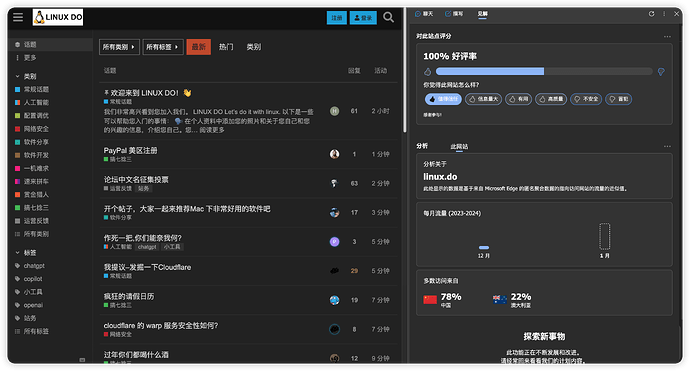690x371 pixels.
Task: Switch to the 热门 topics tab
Action: tap(226, 47)
